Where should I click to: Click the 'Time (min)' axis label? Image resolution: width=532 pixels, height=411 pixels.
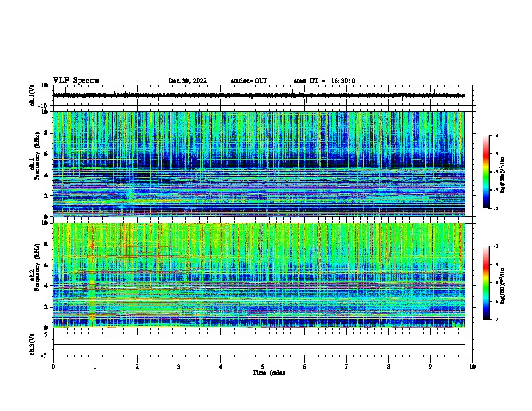pyautogui.click(x=269, y=373)
